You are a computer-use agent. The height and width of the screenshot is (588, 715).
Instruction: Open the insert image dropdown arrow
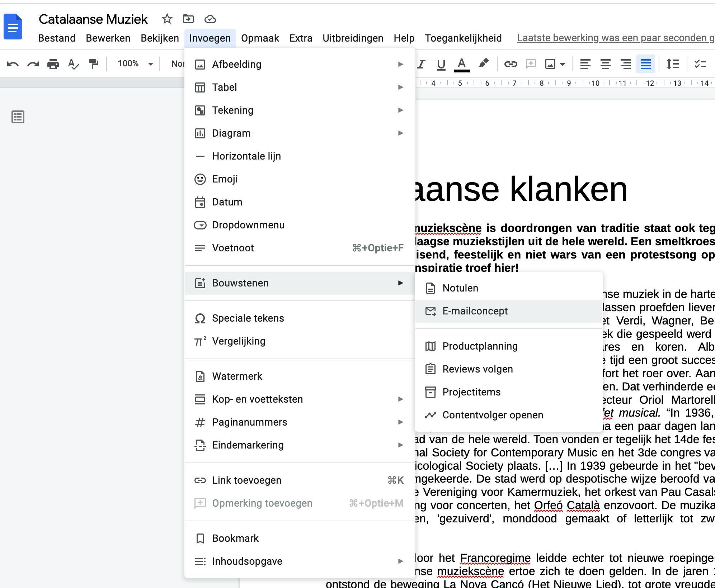(x=563, y=65)
